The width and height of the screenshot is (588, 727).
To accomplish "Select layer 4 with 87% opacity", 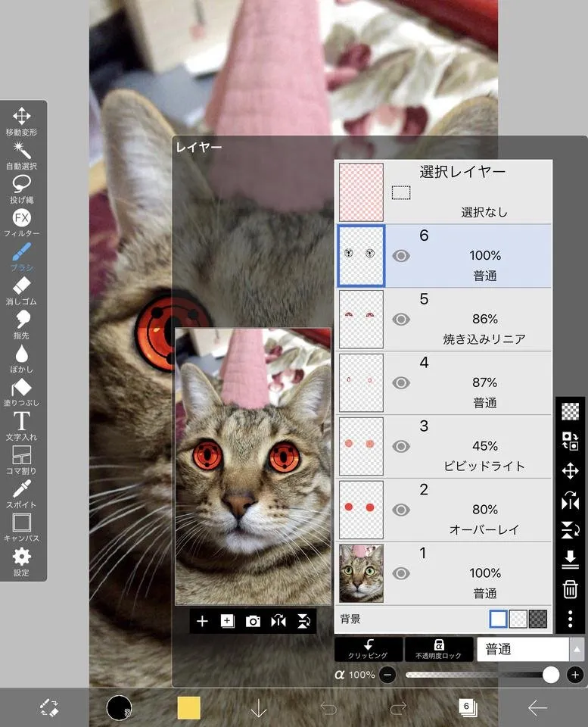I will point(443,383).
